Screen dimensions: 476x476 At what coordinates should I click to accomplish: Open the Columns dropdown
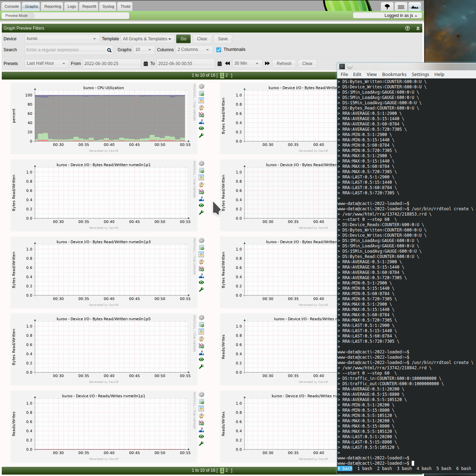194,50
